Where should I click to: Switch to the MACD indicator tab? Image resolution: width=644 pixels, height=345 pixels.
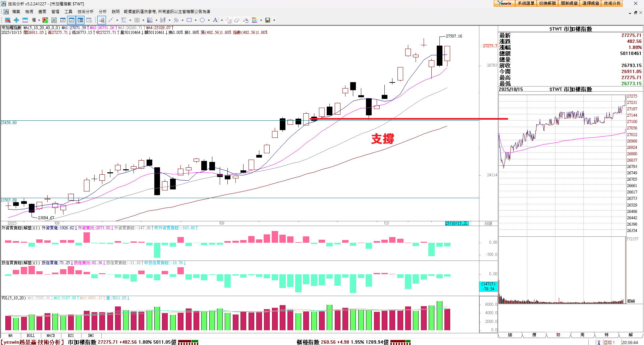point(51,335)
